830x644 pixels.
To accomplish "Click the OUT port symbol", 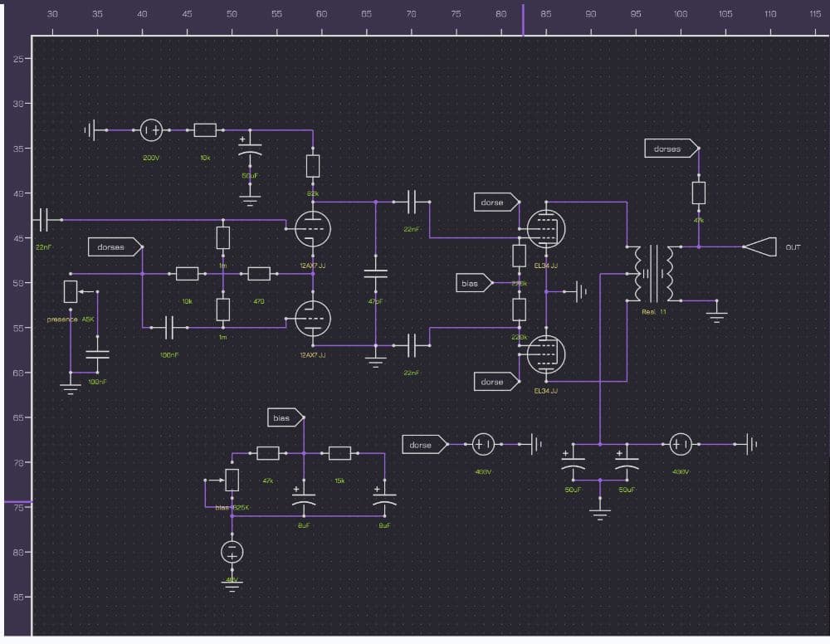I will [x=759, y=247].
